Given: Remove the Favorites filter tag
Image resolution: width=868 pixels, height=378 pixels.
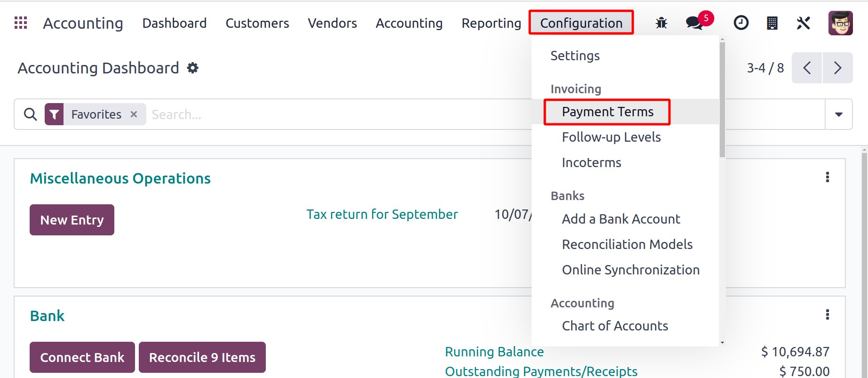Looking at the screenshot, I should tap(134, 114).
